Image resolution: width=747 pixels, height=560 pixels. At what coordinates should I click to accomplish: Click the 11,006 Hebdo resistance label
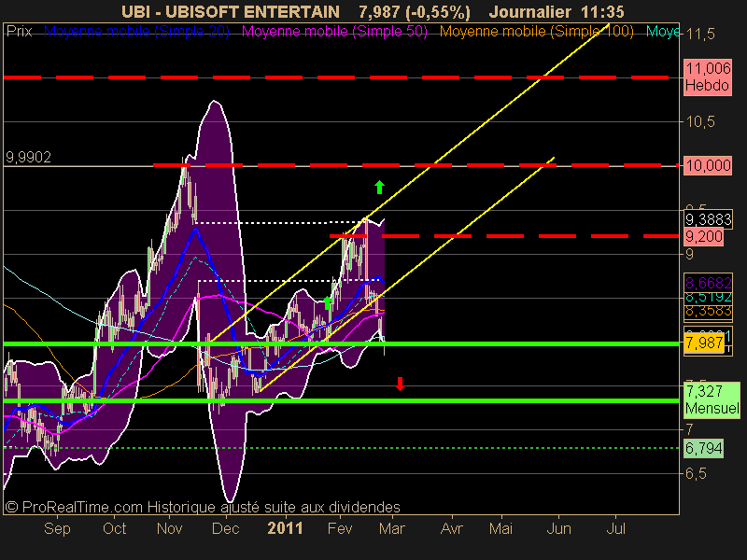coord(708,77)
